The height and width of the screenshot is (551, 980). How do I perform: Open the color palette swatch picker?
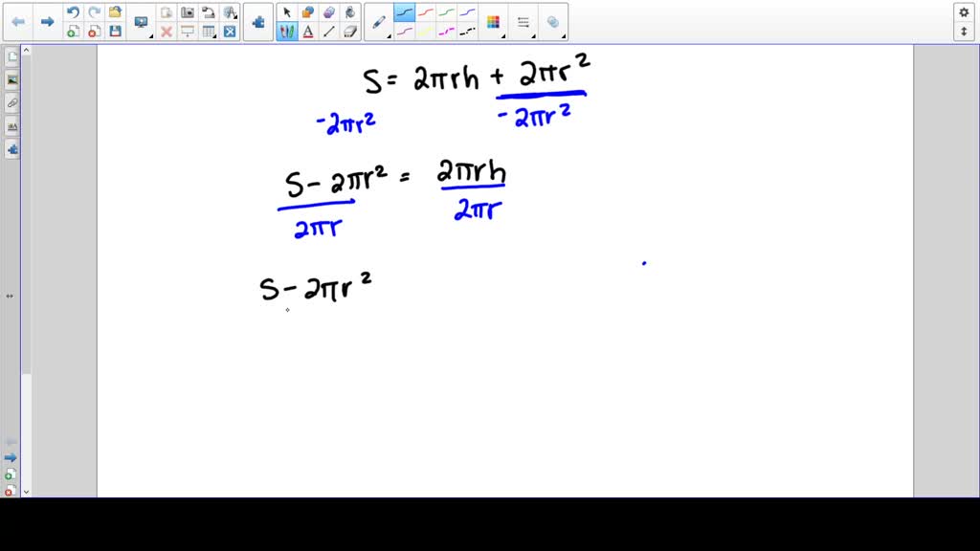[494, 21]
